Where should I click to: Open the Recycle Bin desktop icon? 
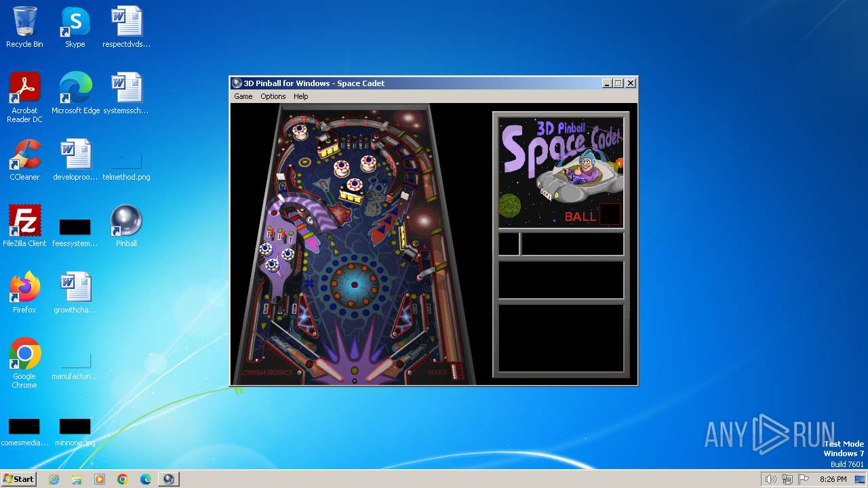[24, 27]
